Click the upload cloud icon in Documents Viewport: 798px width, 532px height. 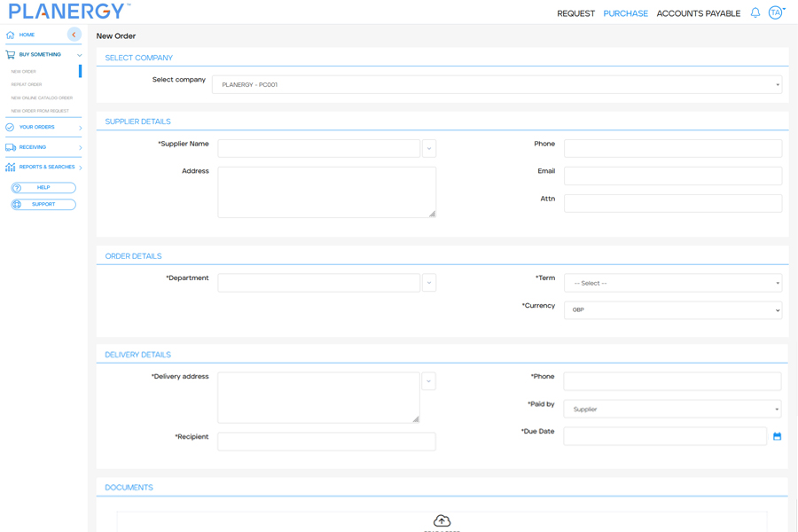tap(442, 520)
